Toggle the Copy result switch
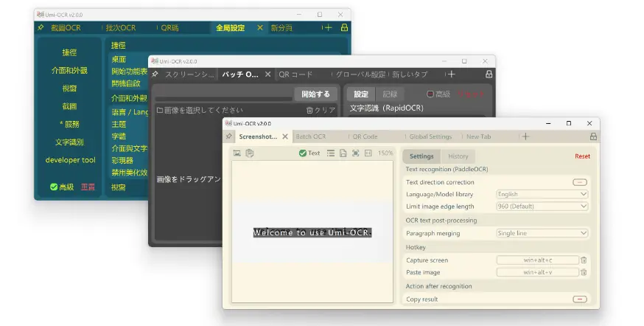This screenshot has width=644, height=326. 580,299
